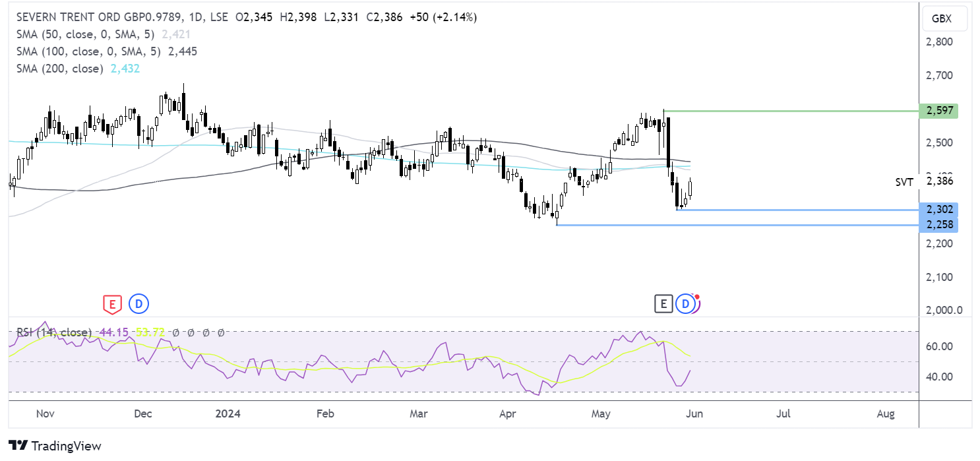Click the blue 2,258 price label
Image resolution: width=980 pixels, height=461 pixels.
click(x=938, y=226)
